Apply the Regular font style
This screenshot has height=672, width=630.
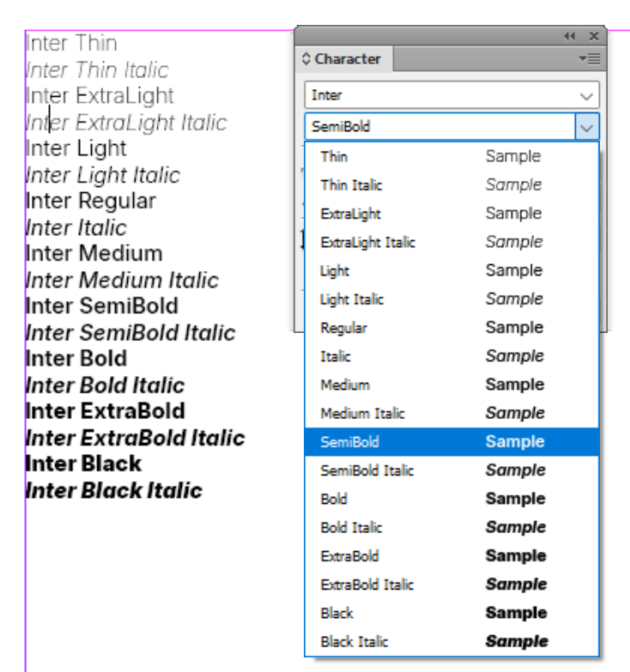tap(451, 328)
